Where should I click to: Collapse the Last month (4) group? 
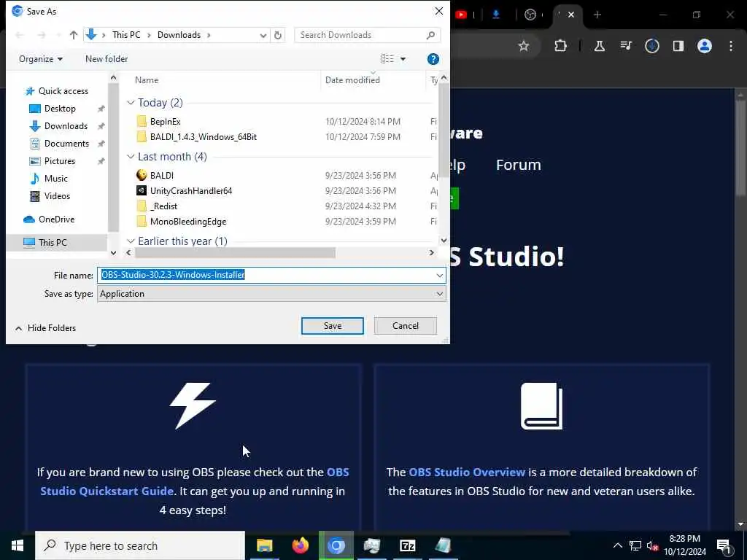pos(131,157)
